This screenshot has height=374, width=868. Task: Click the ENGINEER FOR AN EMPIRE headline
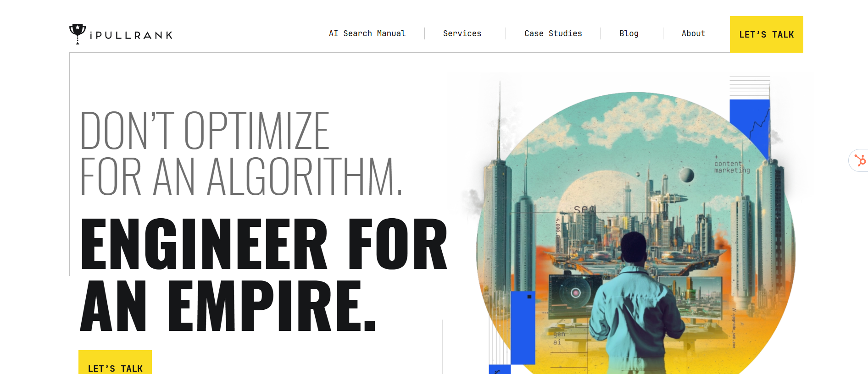point(264,274)
